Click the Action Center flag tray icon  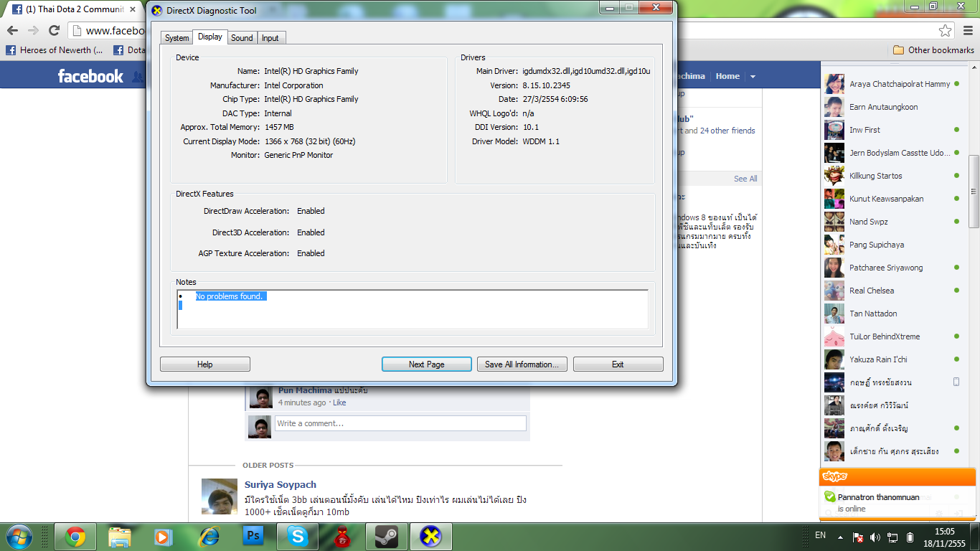[857, 537]
